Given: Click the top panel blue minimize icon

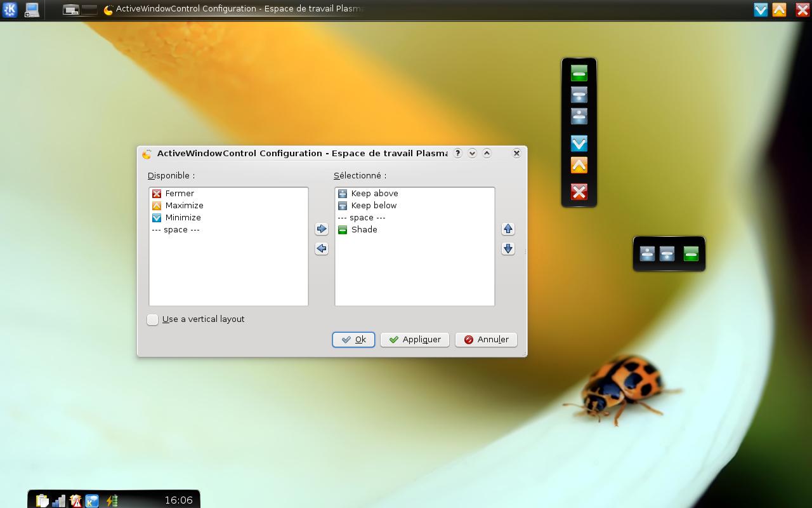Looking at the screenshot, I should pos(761,10).
